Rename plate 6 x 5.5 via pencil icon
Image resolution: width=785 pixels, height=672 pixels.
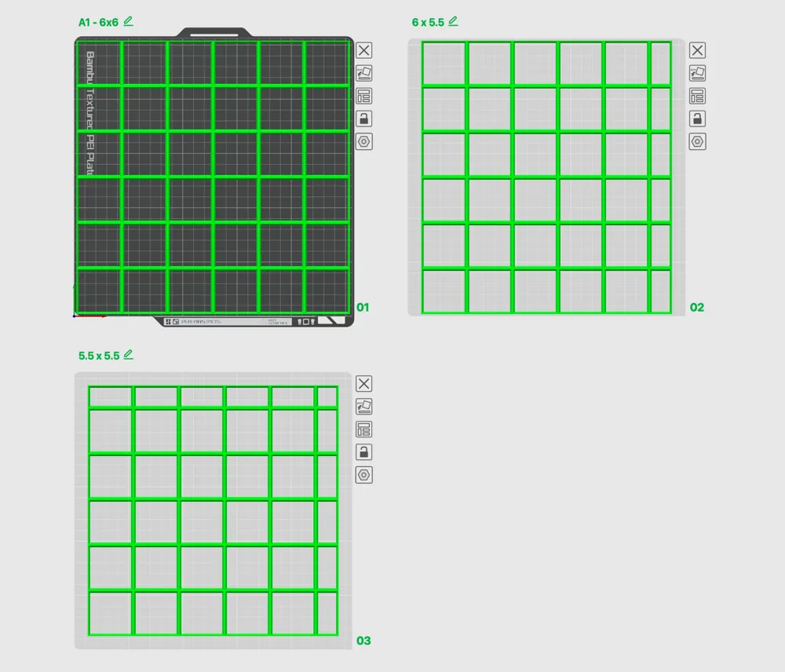coord(452,20)
